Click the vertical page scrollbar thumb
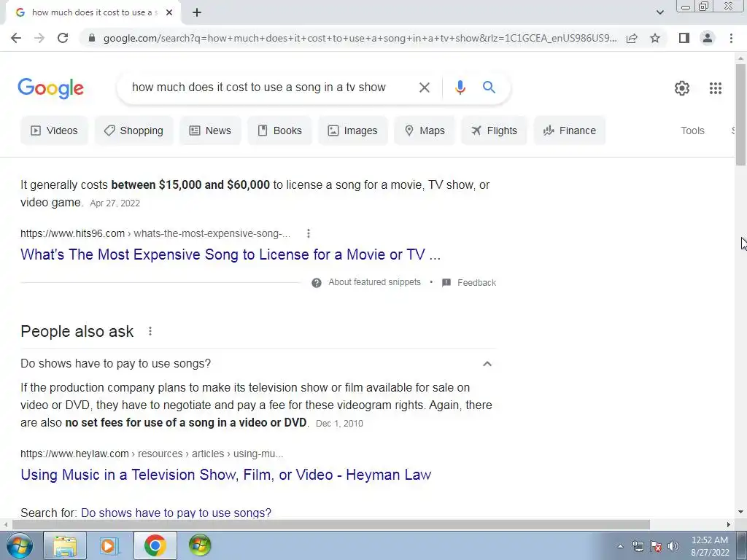This screenshot has height=560, width=747. (x=740, y=114)
